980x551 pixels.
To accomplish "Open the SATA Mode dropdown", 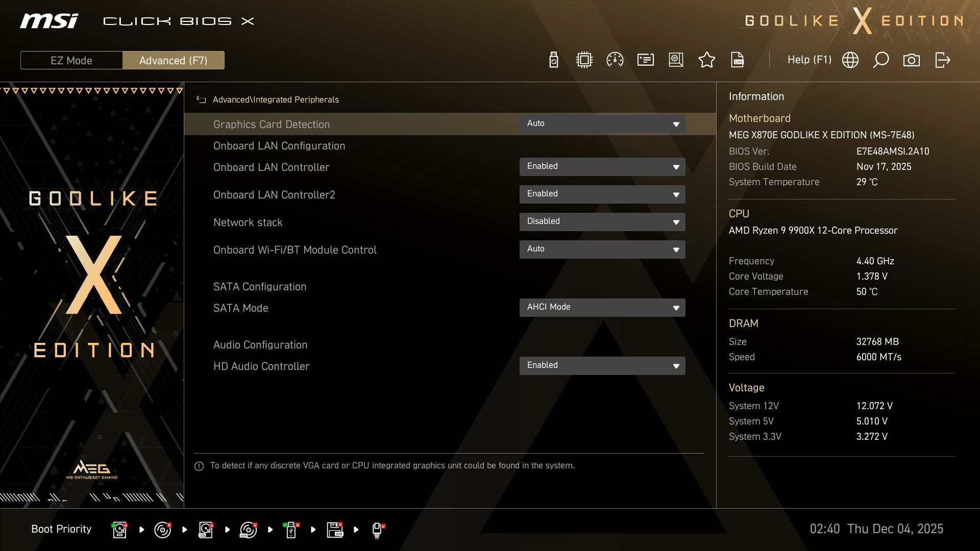I will pyautogui.click(x=602, y=307).
